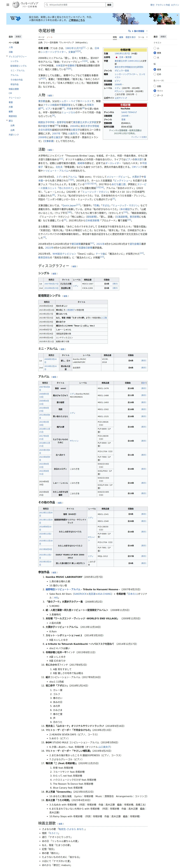Viewport: 186px width, 868px height.
Task: Select 標準 under テキスト
Action: click(155, 53)
